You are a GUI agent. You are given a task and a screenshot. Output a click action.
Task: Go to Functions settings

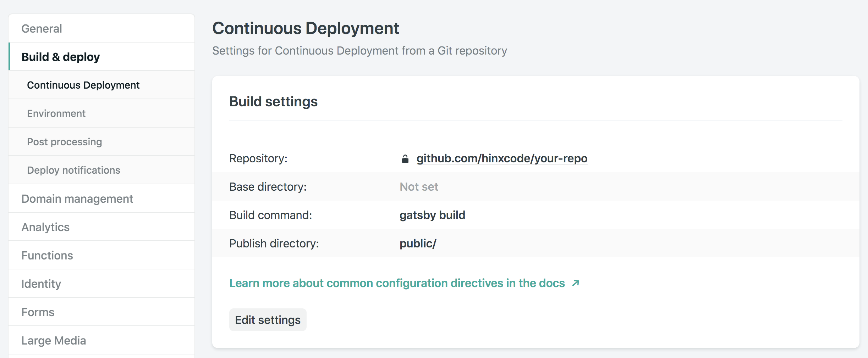coord(47,256)
